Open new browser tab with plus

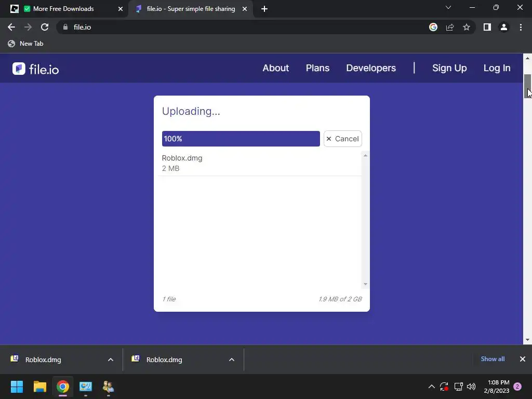[264, 9]
